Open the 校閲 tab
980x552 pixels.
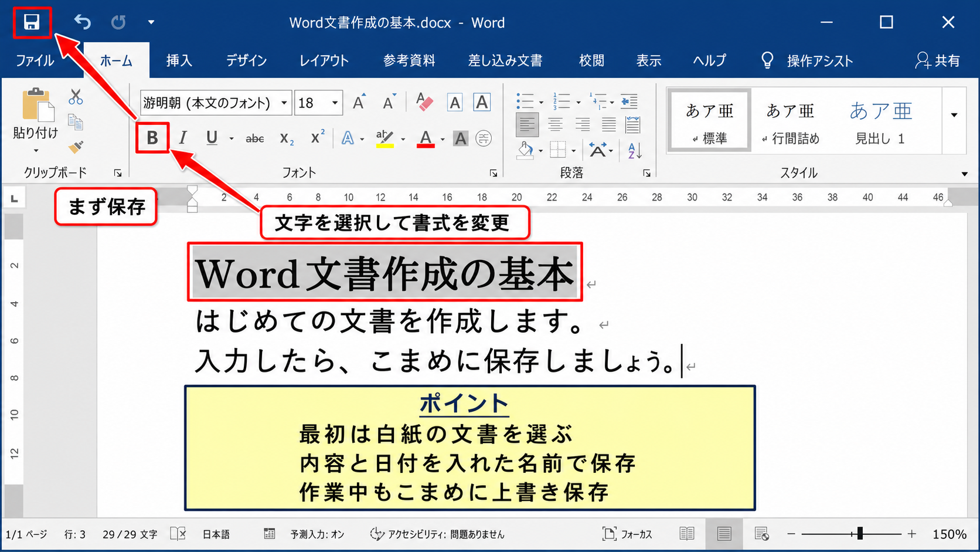point(591,60)
